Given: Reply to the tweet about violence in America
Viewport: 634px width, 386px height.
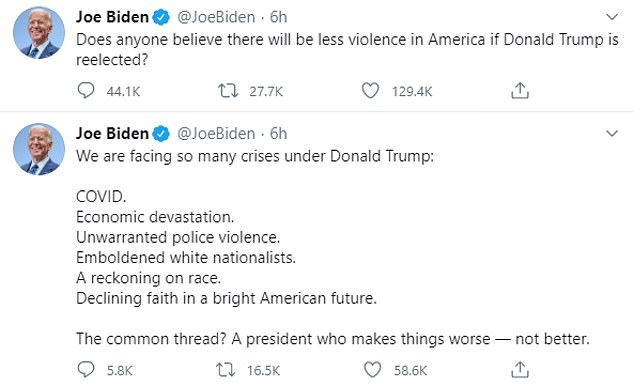Looking at the screenshot, I should click(x=86, y=91).
